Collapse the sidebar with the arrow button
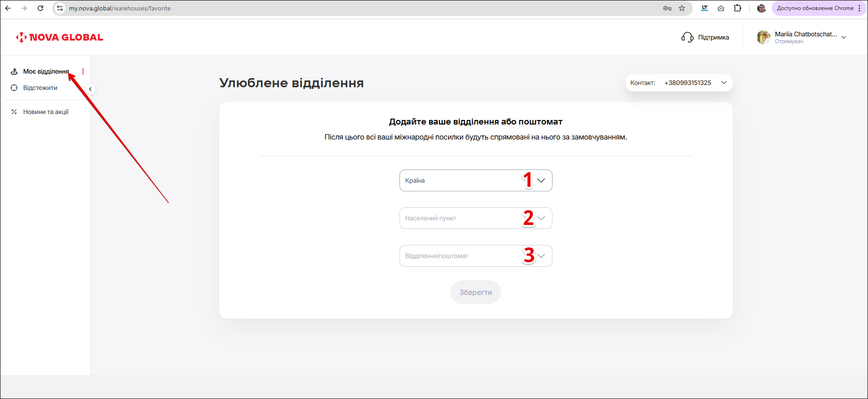The height and width of the screenshot is (399, 868). coord(90,89)
